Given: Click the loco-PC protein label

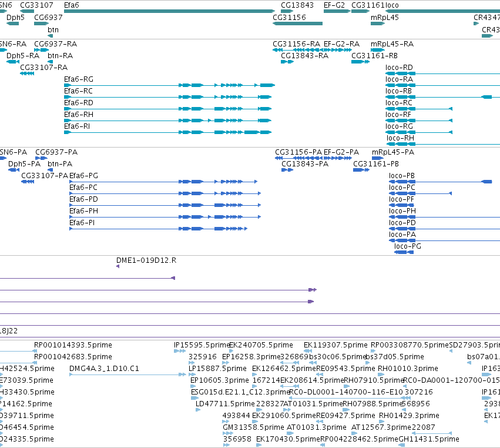Looking at the screenshot, I should (x=402, y=188).
